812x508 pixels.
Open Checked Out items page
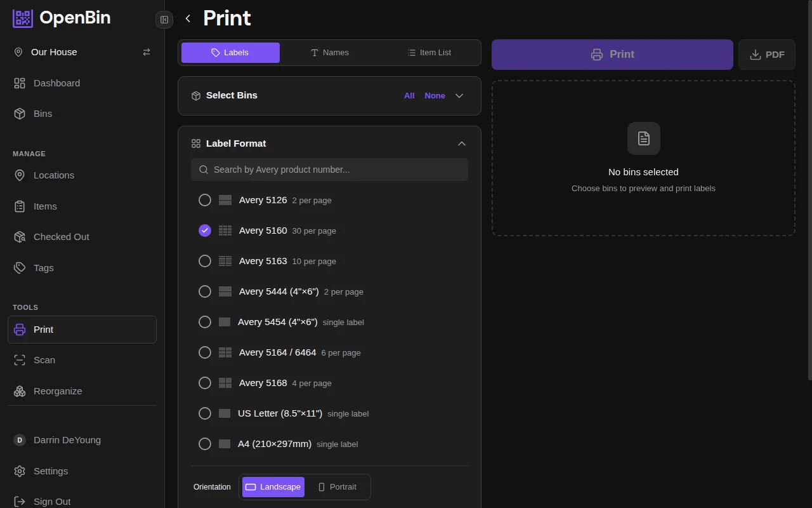(61, 237)
